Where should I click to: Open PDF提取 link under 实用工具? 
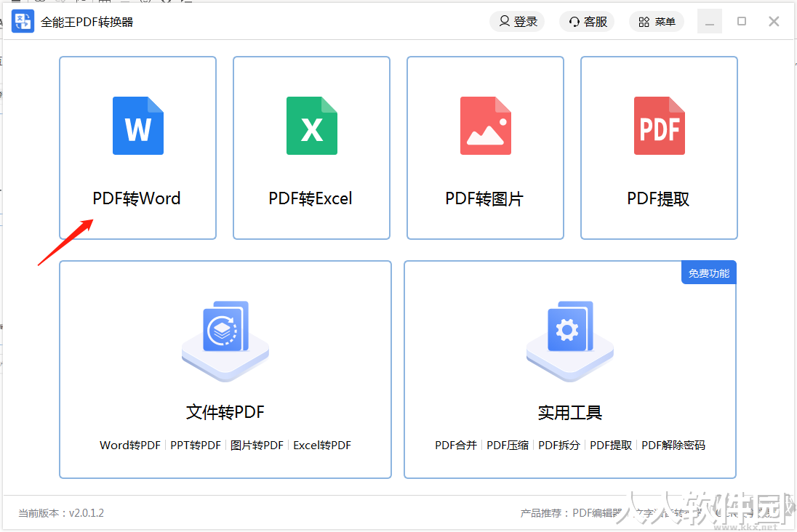(x=611, y=445)
